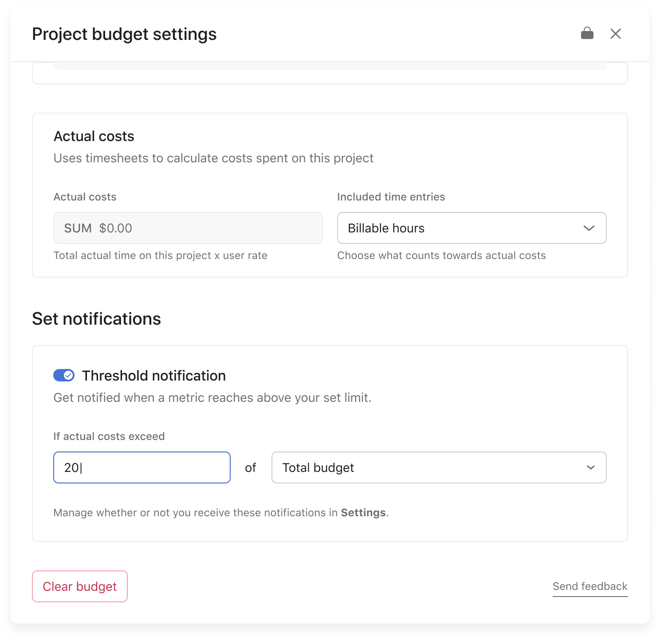Viewport: 660px width, 644px height.
Task: Click the Choose what counts helper text
Action: (x=441, y=255)
